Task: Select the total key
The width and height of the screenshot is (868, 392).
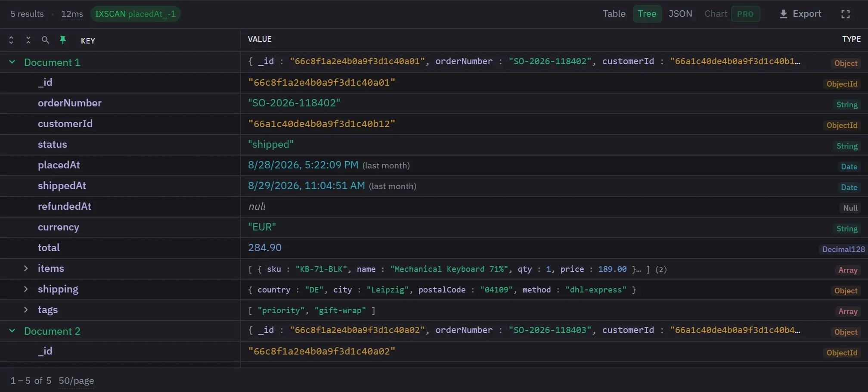Action: (49, 248)
